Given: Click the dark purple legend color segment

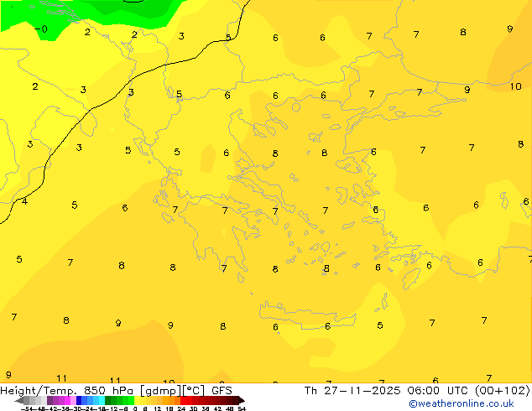Looking at the screenshot, I should pyautogui.click(x=50, y=400).
